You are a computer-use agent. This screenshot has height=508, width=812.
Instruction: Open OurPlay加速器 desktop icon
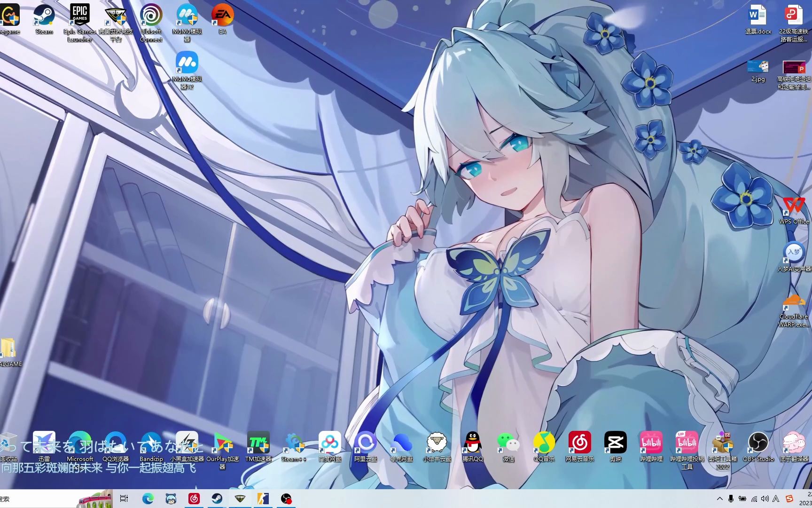pyautogui.click(x=223, y=450)
